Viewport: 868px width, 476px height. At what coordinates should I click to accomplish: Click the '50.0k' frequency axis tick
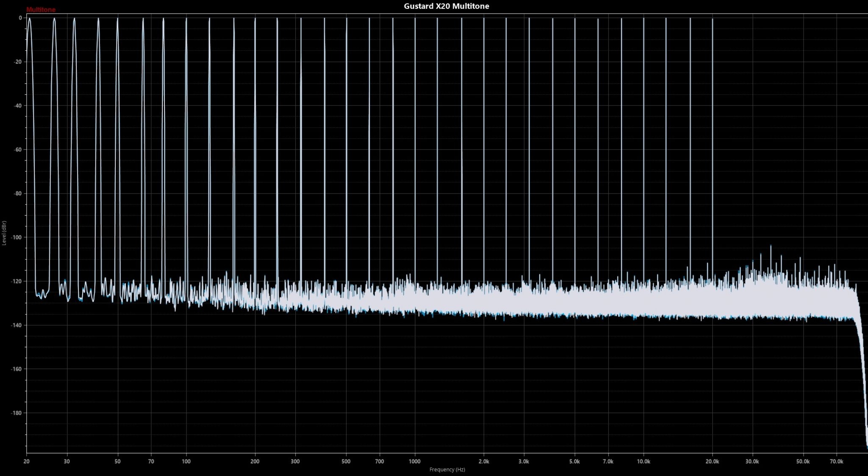coord(803,462)
